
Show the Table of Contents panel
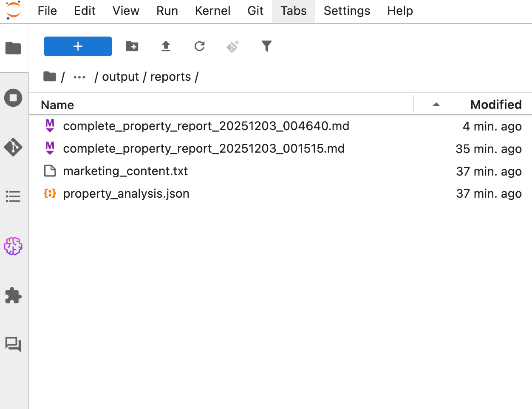tap(13, 196)
